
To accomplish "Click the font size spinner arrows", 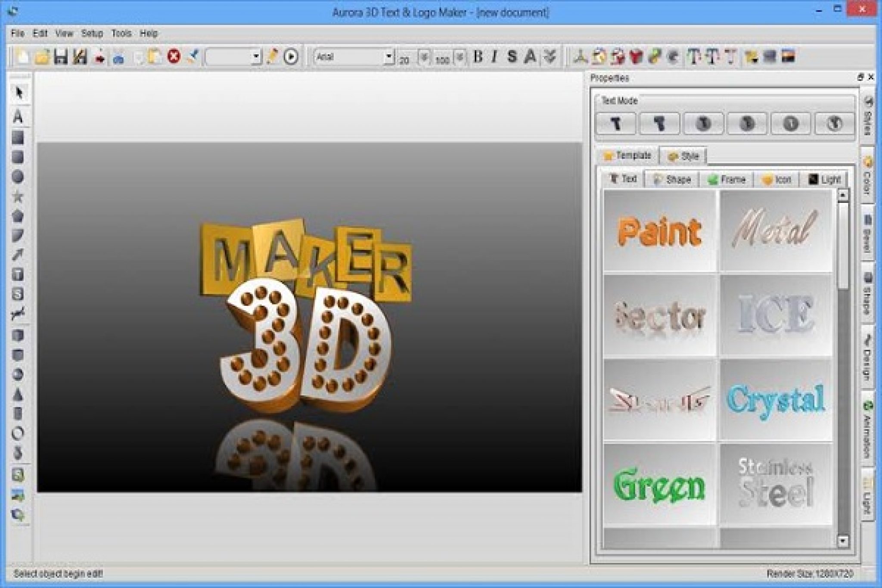I will (x=424, y=57).
